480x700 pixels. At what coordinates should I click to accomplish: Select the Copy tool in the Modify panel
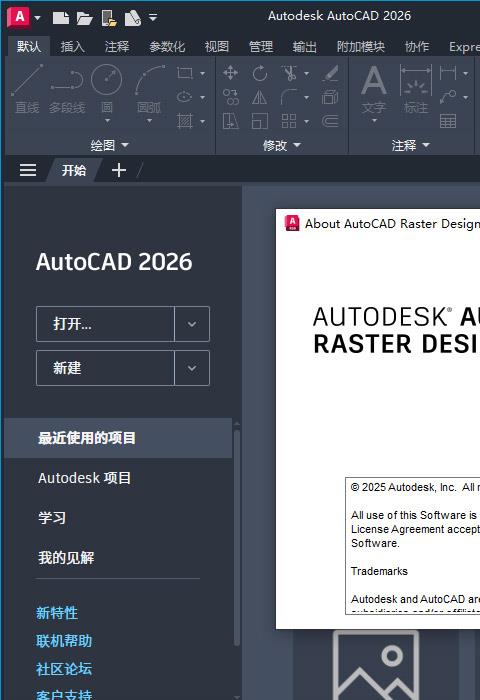pyautogui.click(x=231, y=97)
